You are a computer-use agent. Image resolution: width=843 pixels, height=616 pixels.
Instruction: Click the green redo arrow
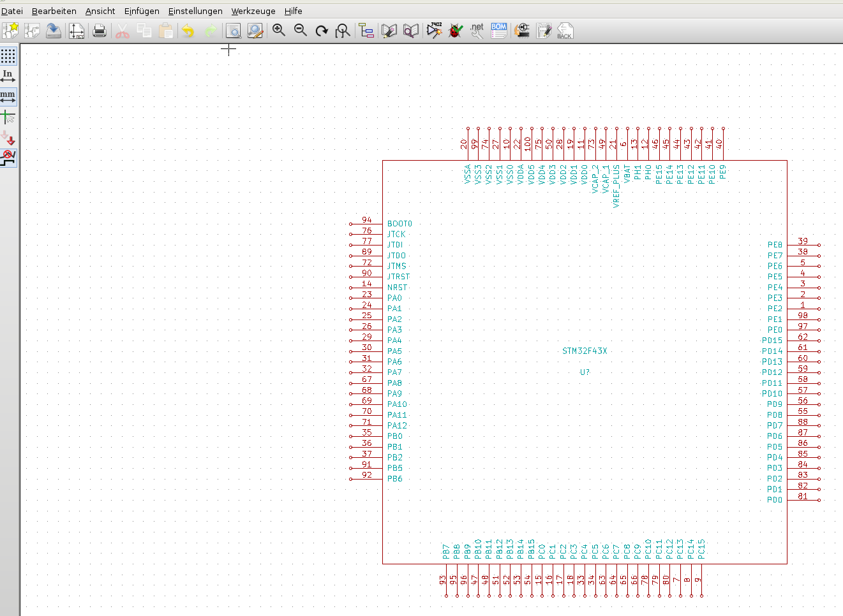point(211,31)
